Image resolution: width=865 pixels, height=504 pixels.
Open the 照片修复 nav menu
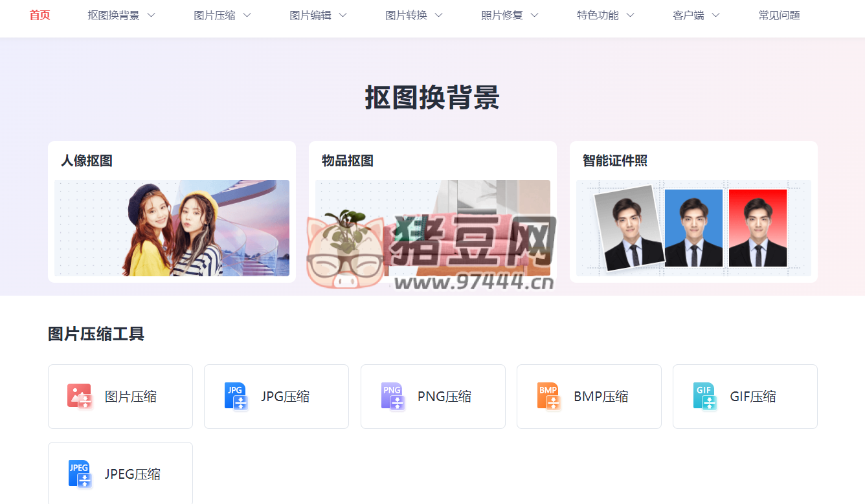(502, 15)
